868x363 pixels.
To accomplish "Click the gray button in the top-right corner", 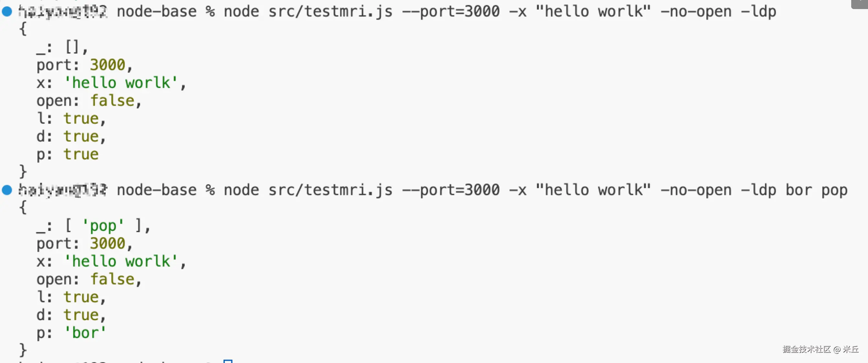I will 860,3.
